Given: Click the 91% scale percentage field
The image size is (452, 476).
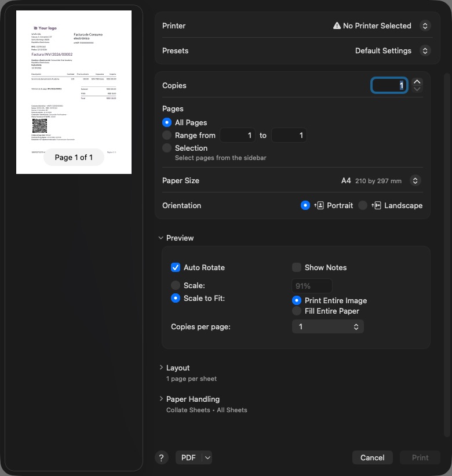Looking at the screenshot, I should 312,286.
